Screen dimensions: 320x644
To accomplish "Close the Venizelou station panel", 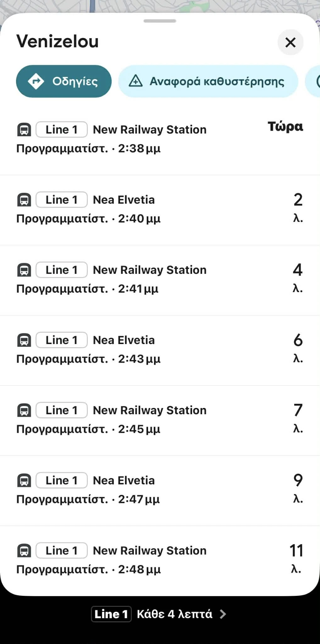I will pos(290,42).
